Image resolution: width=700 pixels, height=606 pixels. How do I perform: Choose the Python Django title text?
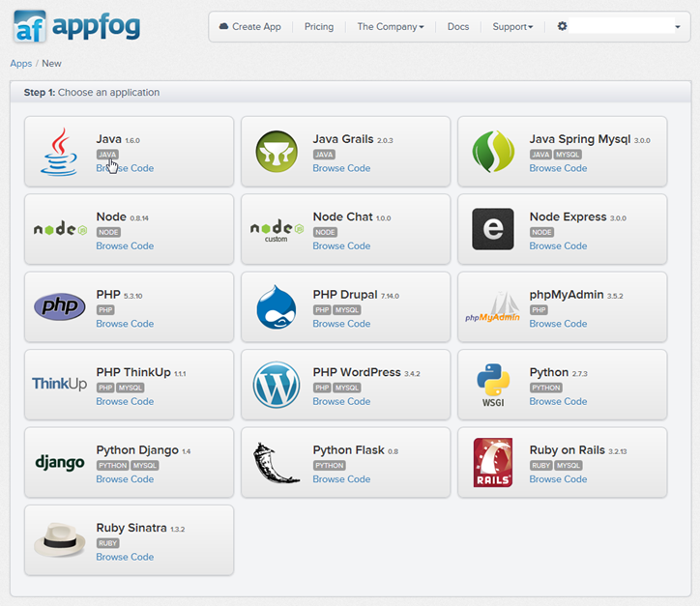tap(137, 449)
